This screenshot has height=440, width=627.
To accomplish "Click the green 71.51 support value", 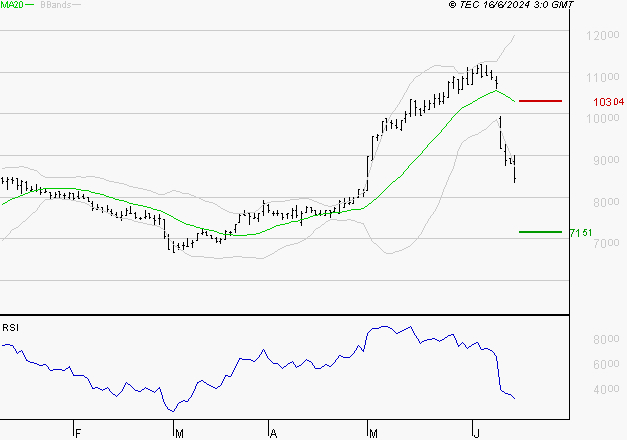I will (x=581, y=233).
